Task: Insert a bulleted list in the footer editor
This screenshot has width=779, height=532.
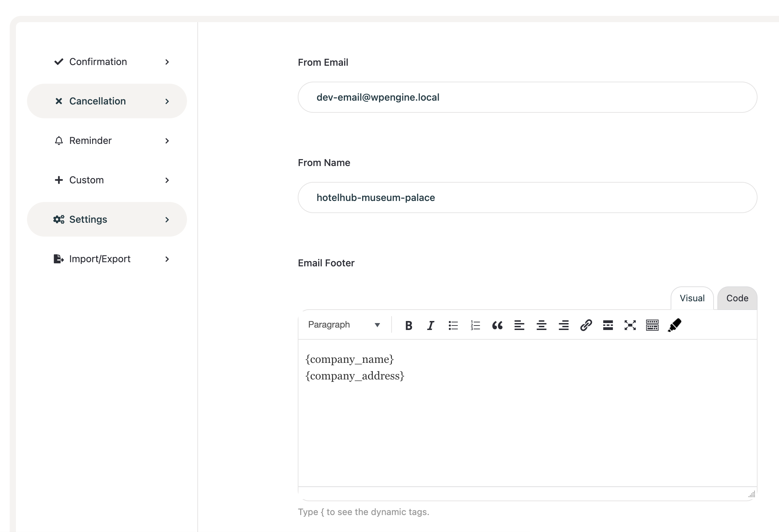Action: pyautogui.click(x=453, y=325)
